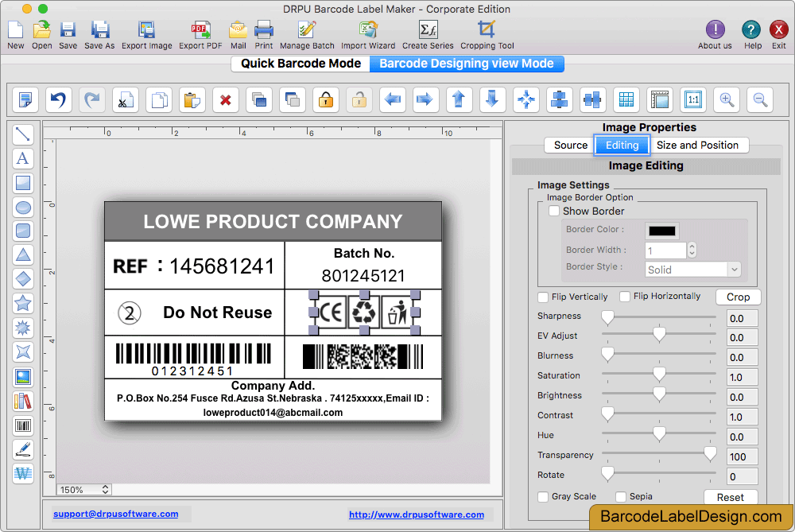Unlock the object with the open padlock
The width and height of the screenshot is (795, 532).
(359, 99)
